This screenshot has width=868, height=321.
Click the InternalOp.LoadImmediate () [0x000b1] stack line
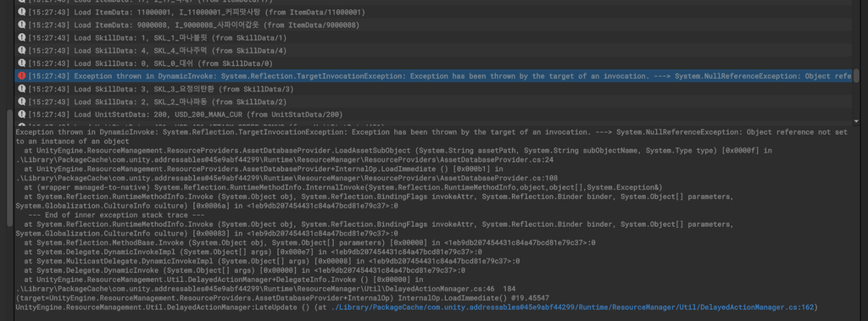point(263,169)
